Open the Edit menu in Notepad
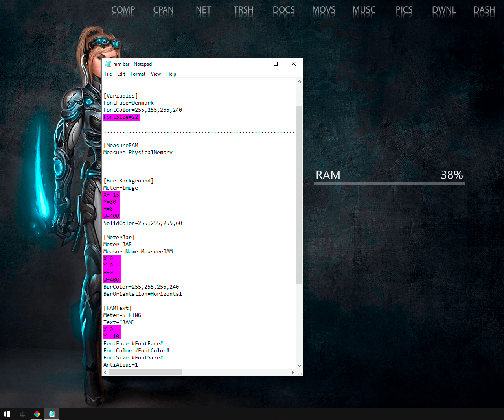 click(121, 74)
